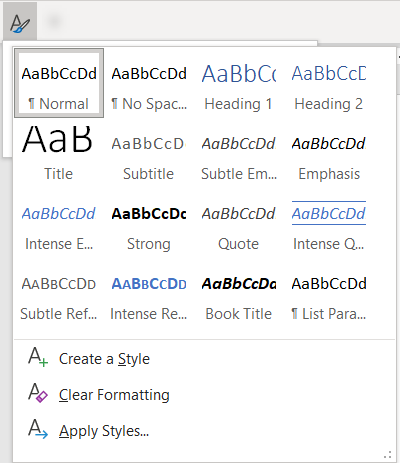The width and height of the screenshot is (400, 463).
Task: Pick the Intense Quote style
Action: click(329, 223)
